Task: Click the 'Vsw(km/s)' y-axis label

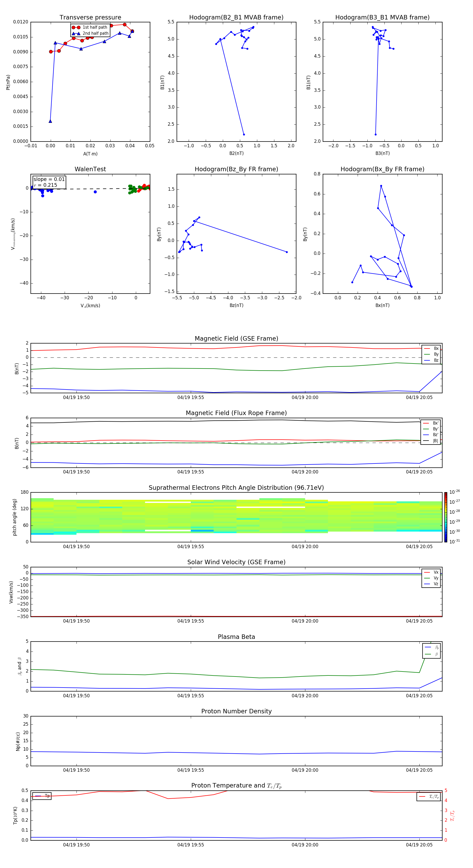Action: [x=11, y=592]
